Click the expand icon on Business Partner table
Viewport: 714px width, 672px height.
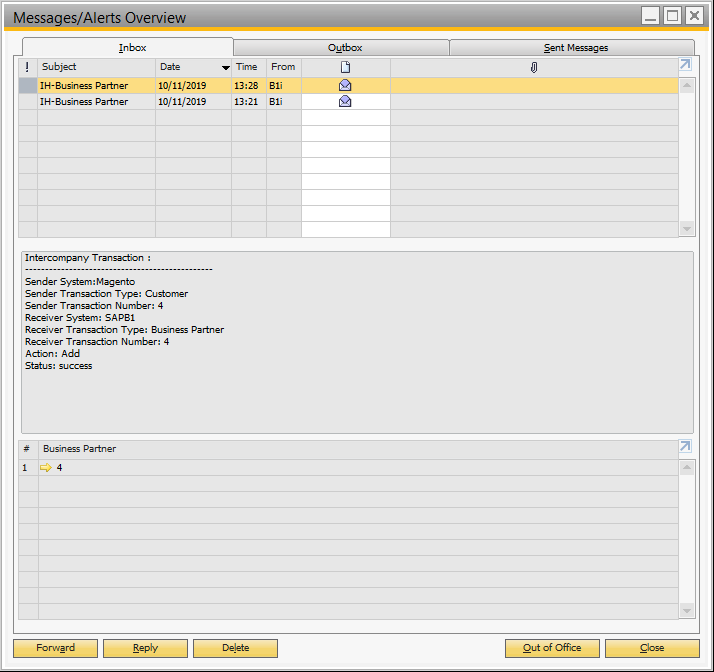[x=685, y=448]
